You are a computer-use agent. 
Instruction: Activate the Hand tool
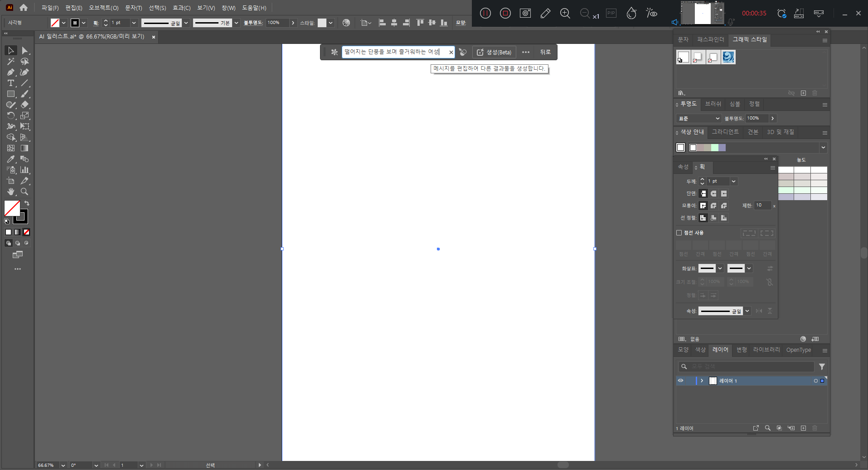11,192
